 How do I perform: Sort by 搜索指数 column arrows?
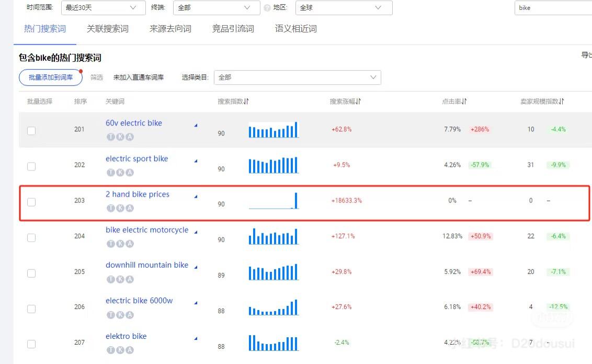(246, 101)
